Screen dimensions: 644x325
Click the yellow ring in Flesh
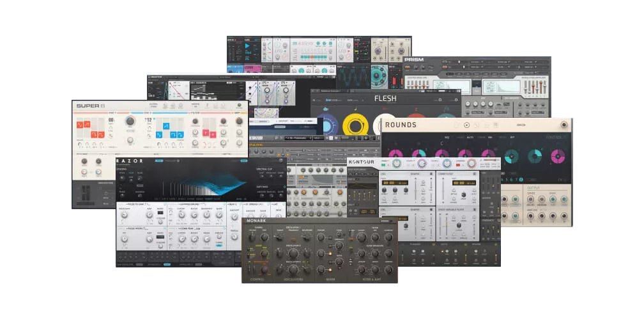click(x=355, y=125)
